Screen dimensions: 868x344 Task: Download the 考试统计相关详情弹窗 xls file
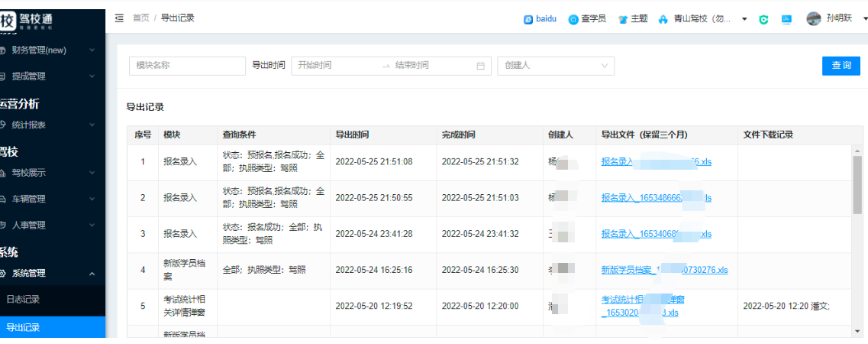[x=644, y=307]
